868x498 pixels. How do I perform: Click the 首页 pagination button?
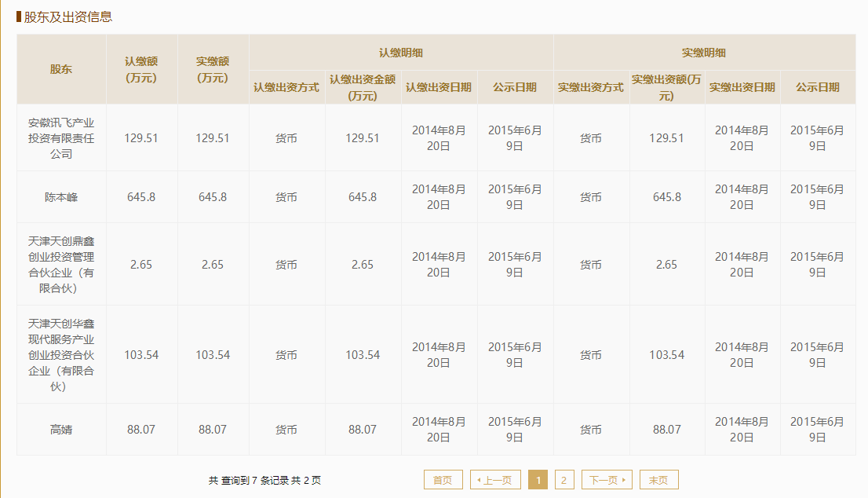pos(443,480)
